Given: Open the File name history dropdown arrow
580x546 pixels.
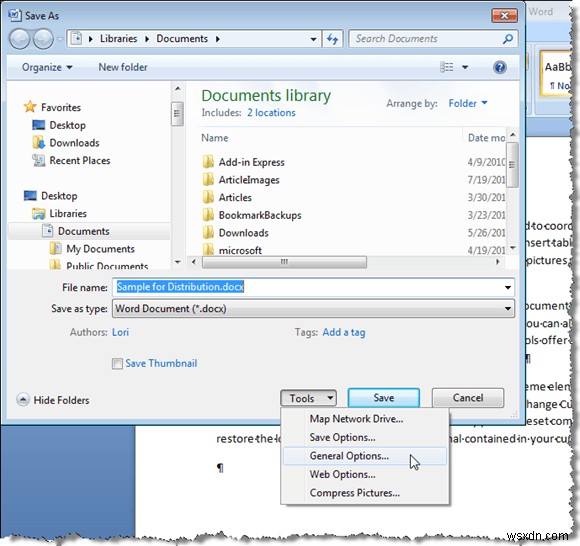Looking at the screenshot, I should (x=508, y=287).
